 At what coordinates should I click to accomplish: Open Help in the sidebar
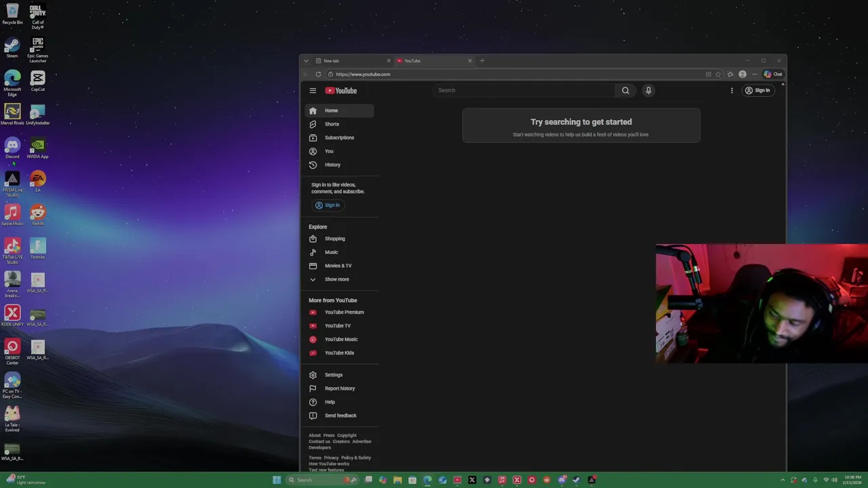339,402
